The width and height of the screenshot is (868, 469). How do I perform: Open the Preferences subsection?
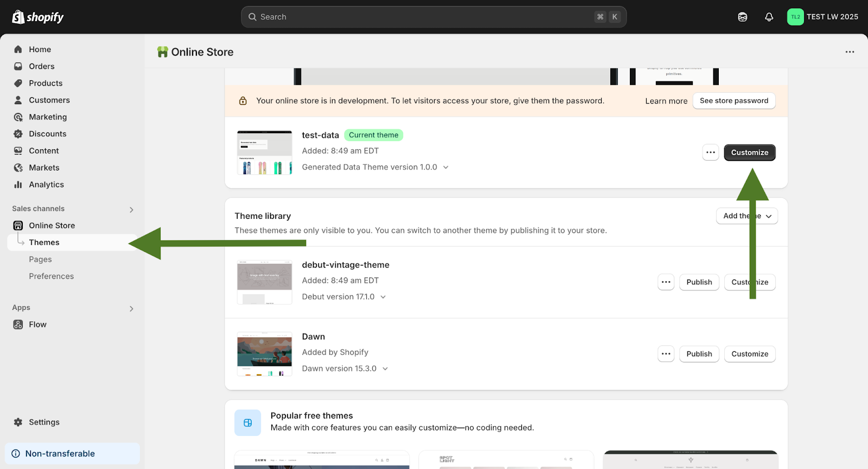pyautogui.click(x=52, y=276)
